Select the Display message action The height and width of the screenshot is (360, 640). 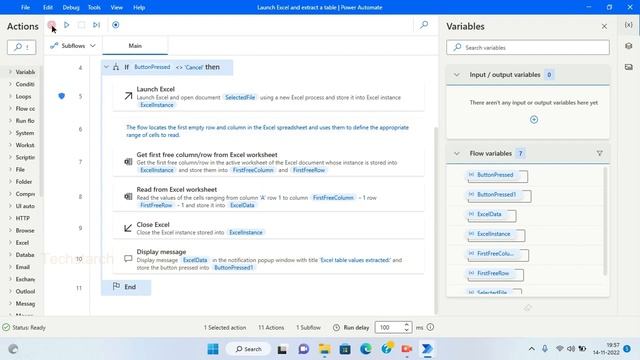269,260
